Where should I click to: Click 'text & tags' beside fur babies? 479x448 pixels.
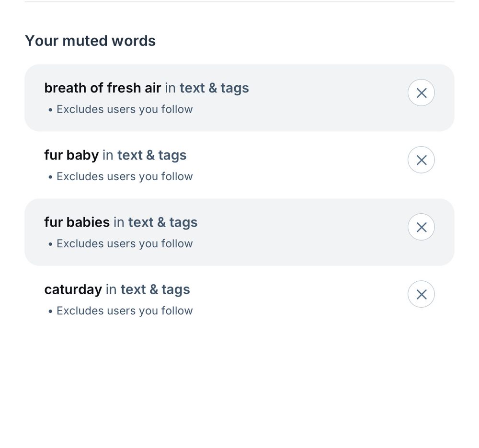163,222
